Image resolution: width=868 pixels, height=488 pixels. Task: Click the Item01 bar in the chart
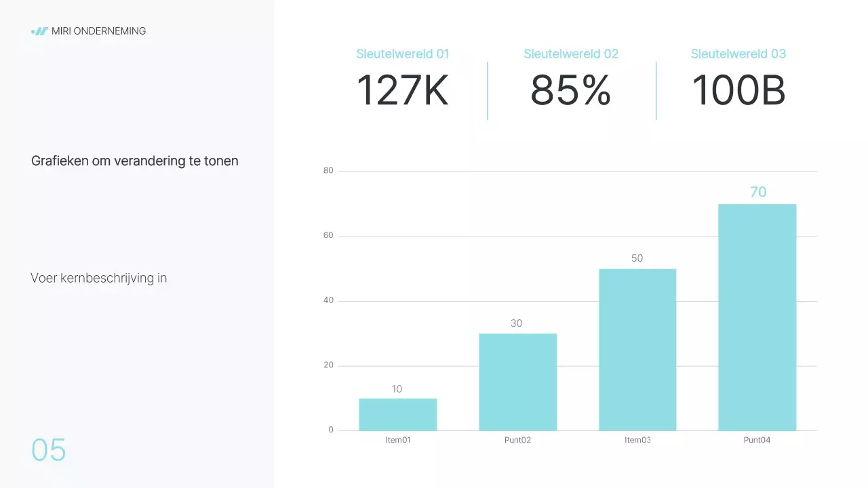click(398, 415)
